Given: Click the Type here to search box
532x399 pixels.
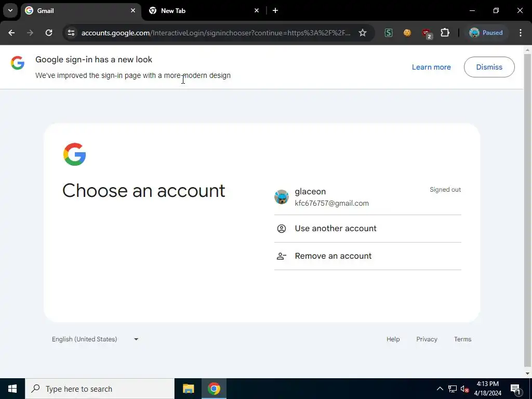Looking at the screenshot, I should [x=100, y=389].
